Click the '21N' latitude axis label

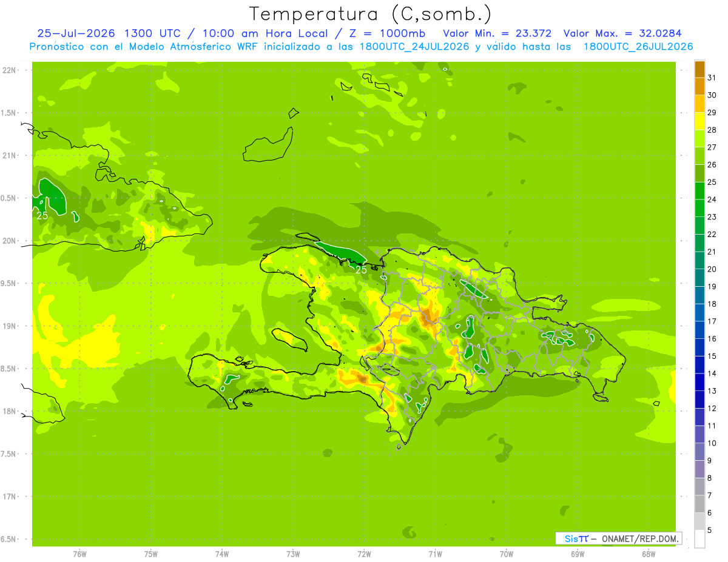pos(9,156)
